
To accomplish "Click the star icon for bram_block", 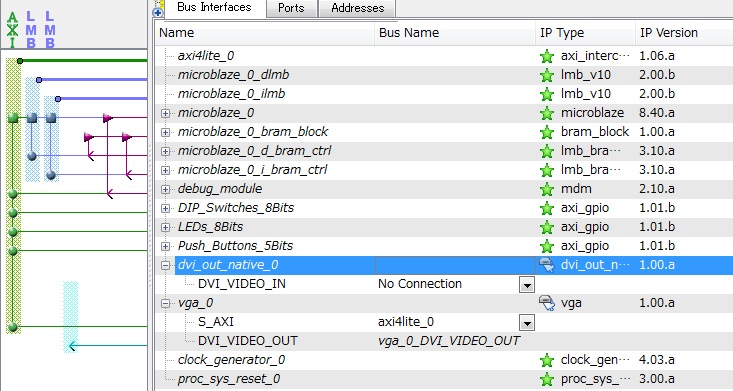I will 546,132.
